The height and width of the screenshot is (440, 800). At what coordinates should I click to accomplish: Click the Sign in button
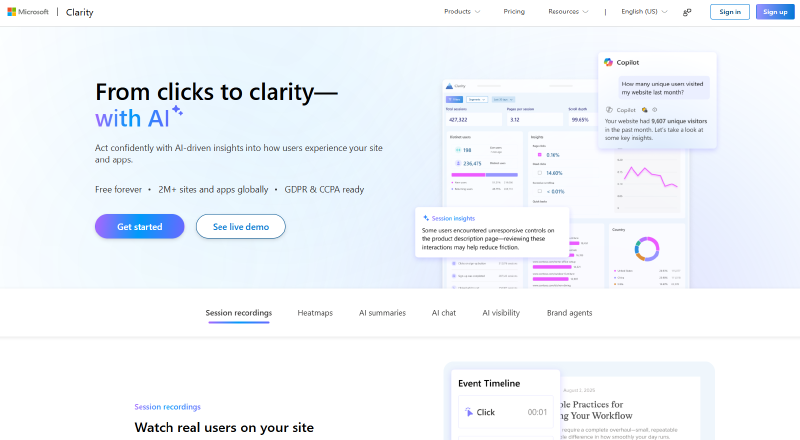tap(730, 12)
